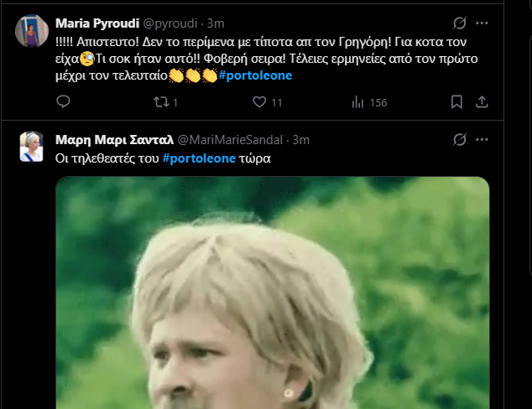
Task: Open #portoleone hashtag in the second tweet
Action: (x=197, y=158)
